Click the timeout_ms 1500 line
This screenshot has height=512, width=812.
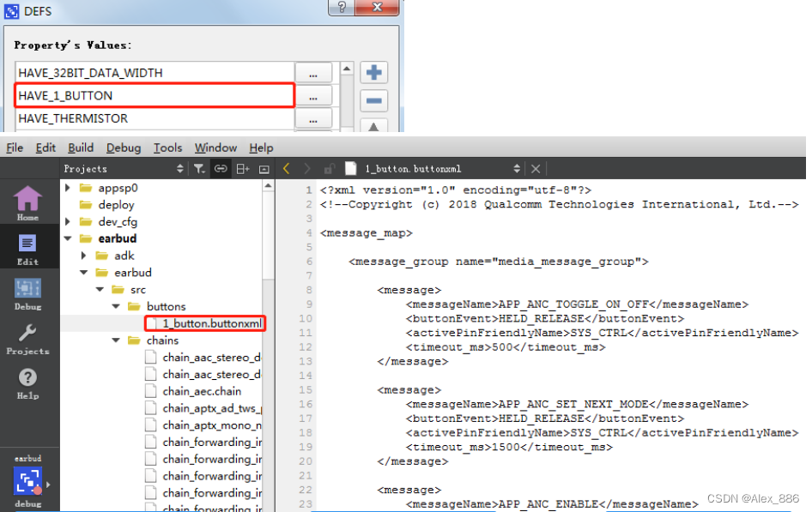pos(509,447)
